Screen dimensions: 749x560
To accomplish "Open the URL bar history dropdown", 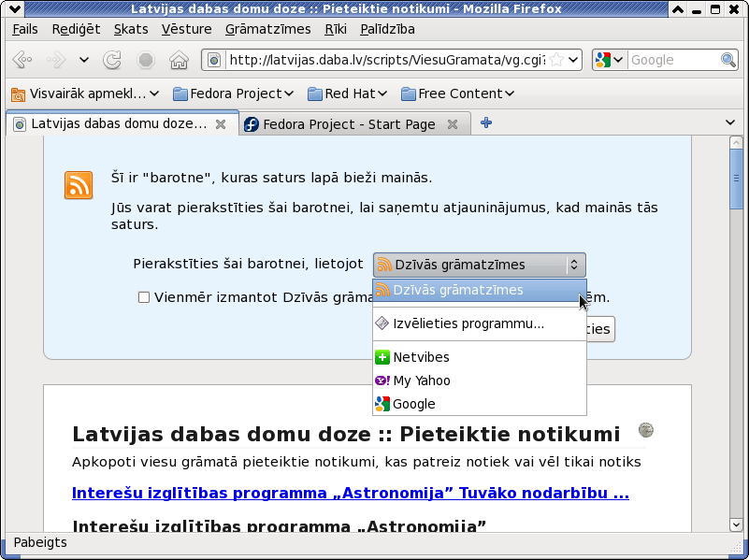I will click(x=573, y=60).
